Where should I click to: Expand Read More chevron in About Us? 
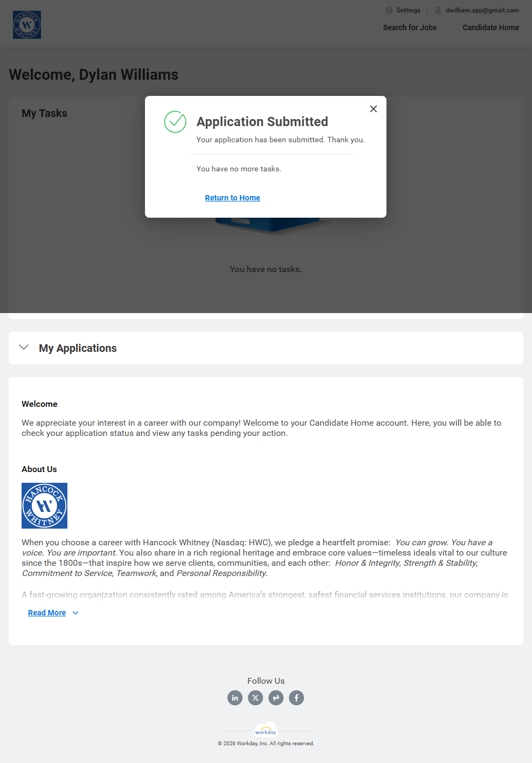coord(75,613)
